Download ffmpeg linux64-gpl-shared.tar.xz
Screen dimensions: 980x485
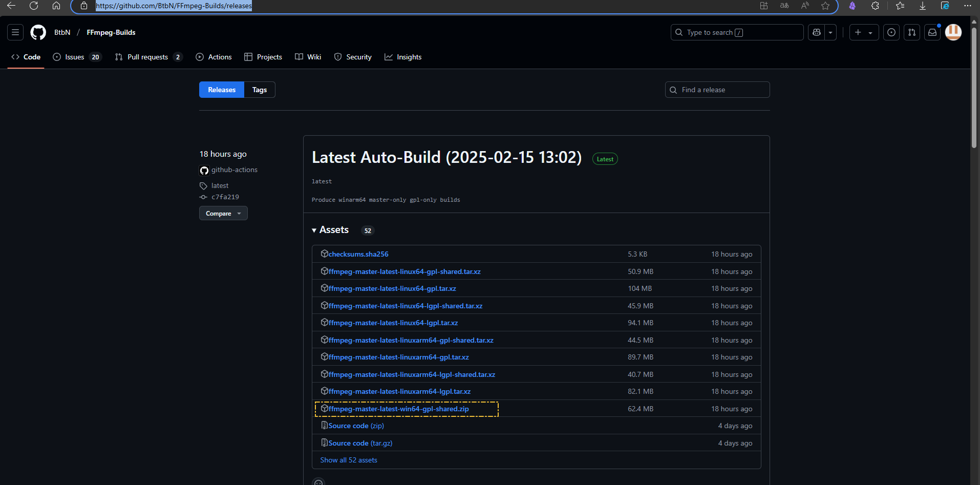[404, 271]
